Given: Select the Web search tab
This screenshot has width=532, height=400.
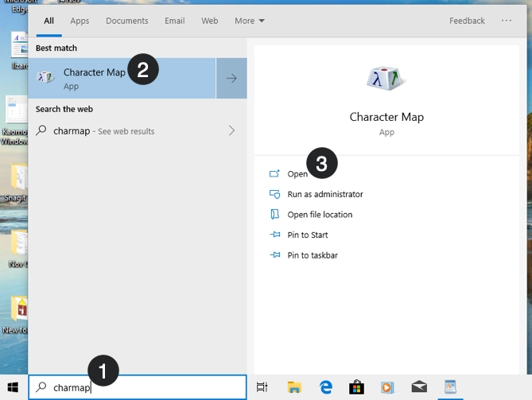Looking at the screenshot, I should click(x=210, y=21).
